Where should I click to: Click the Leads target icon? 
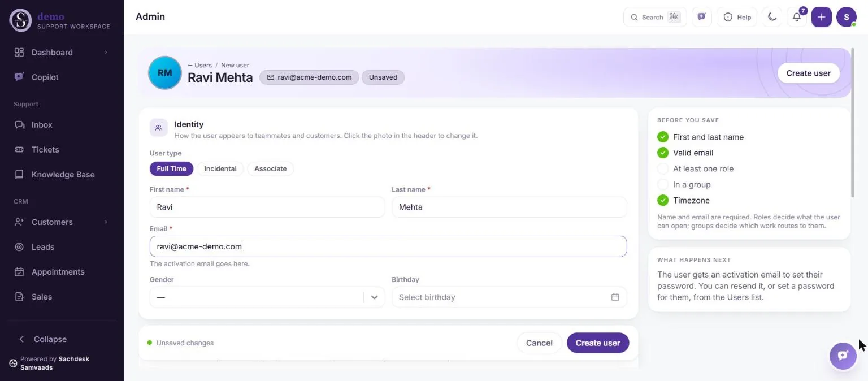coord(19,247)
